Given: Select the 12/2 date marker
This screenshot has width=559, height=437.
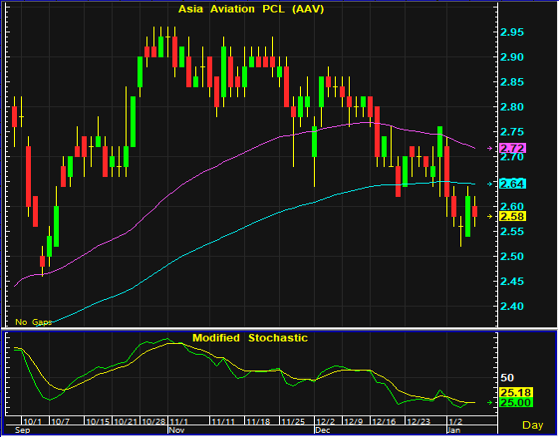Looking at the screenshot, I should (325, 422).
